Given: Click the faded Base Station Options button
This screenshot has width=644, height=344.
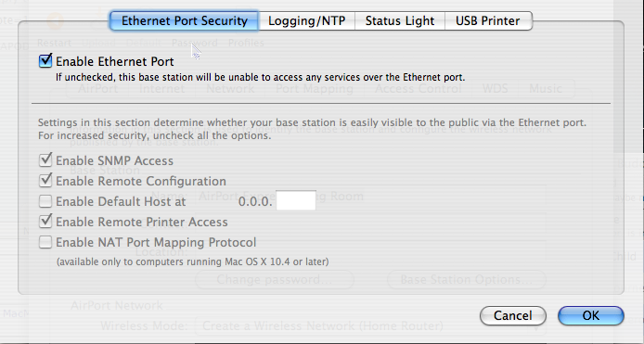Looking at the screenshot, I should [467, 279].
